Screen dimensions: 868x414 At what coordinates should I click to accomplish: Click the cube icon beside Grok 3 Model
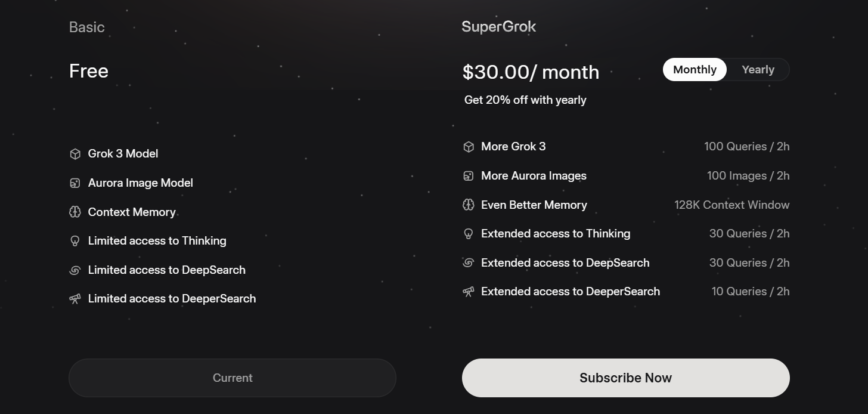coord(75,154)
